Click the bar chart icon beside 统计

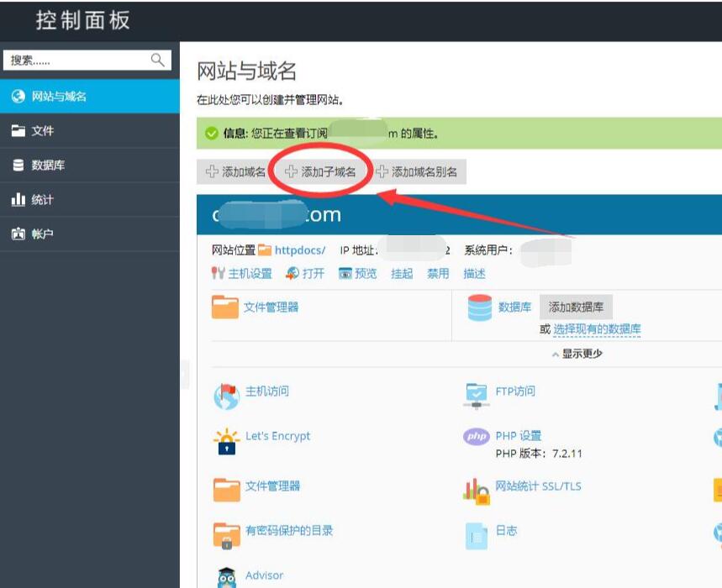(18, 199)
